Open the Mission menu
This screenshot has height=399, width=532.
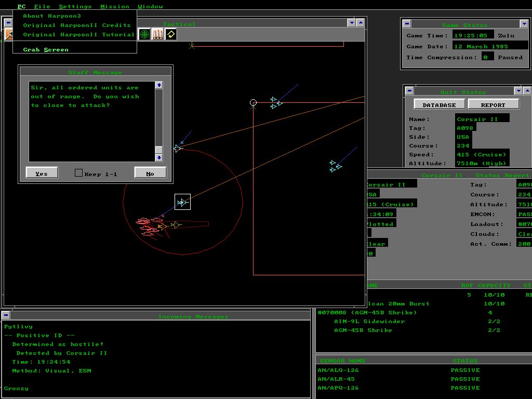(x=115, y=6)
